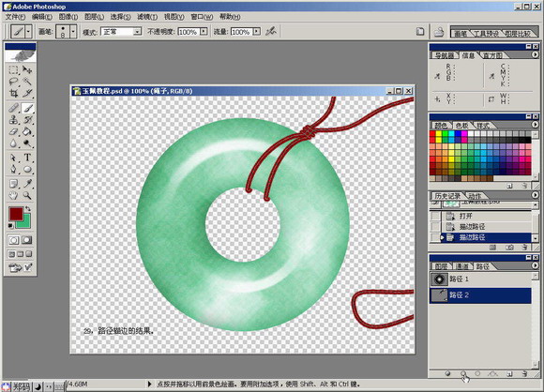
Task: Open the 滤镜 menu
Action: tap(147, 17)
